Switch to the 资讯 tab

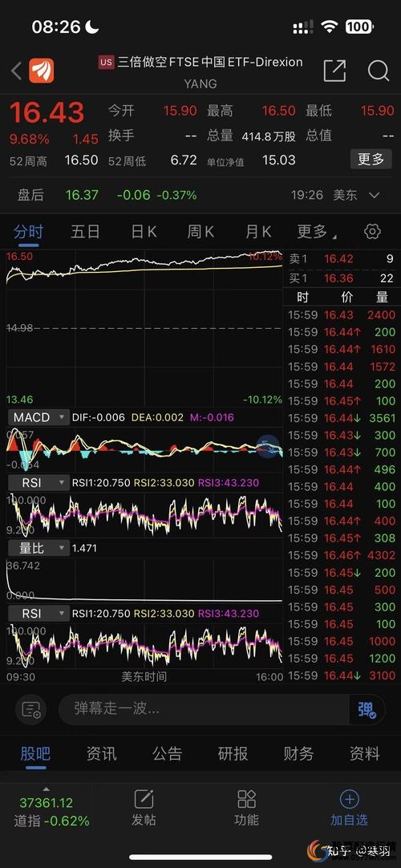[101, 753]
